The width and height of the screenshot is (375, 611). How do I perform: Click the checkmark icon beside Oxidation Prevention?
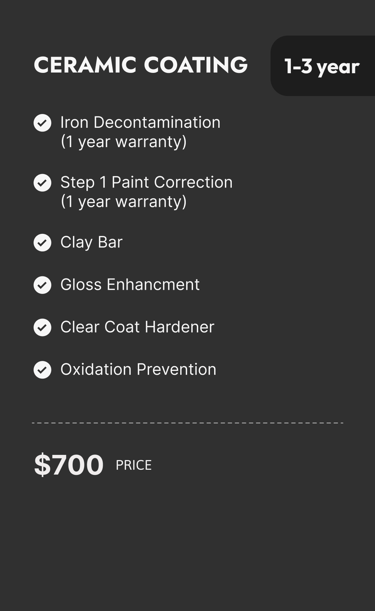click(42, 370)
